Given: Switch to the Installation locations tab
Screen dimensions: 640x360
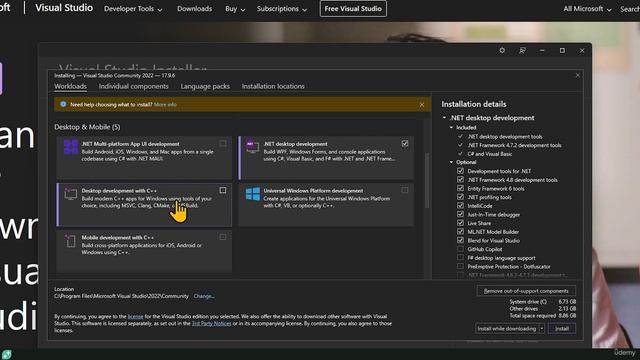Looking at the screenshot, I should (x=273, y=86).
